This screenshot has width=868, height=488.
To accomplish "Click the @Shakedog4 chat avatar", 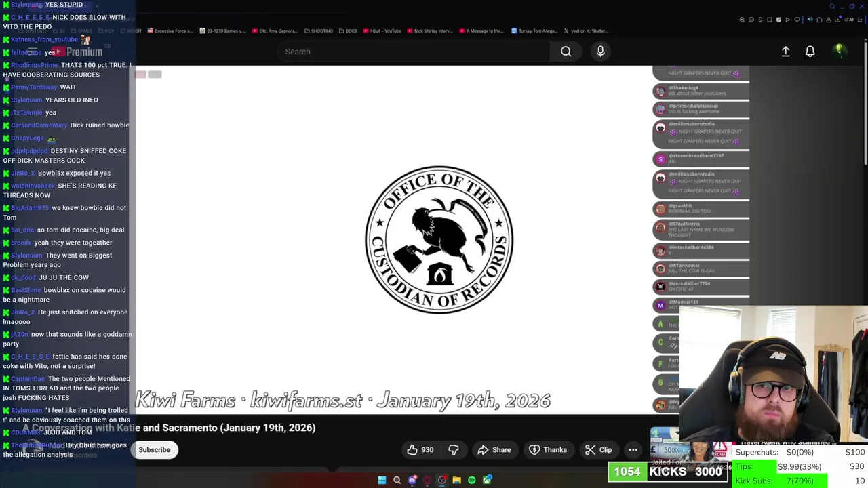I will click(x=660, y=91).
